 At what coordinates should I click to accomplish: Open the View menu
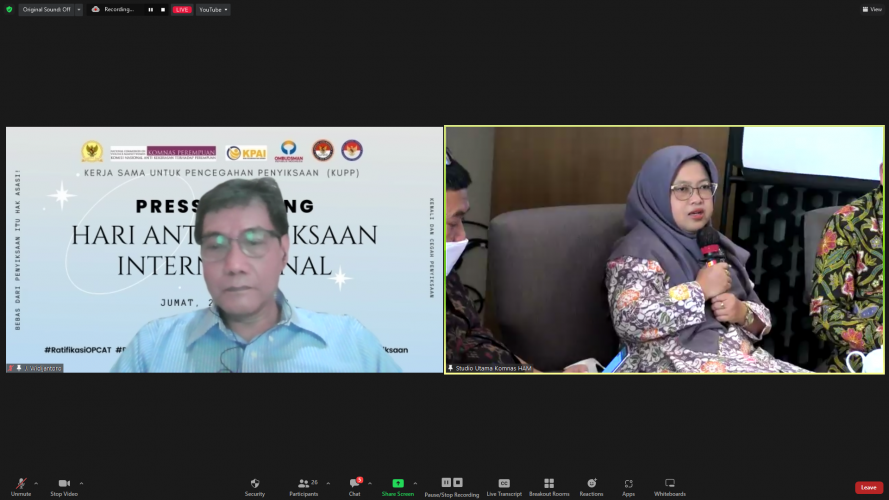(871, 9)
